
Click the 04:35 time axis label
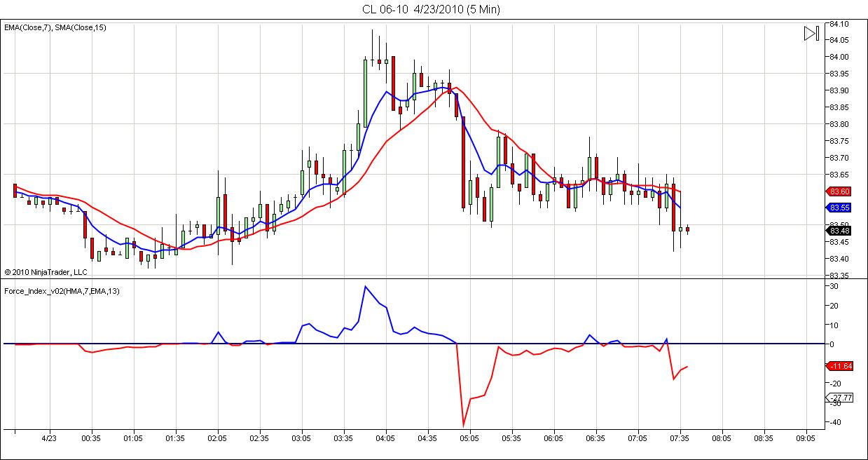click(x=427, y=438)
